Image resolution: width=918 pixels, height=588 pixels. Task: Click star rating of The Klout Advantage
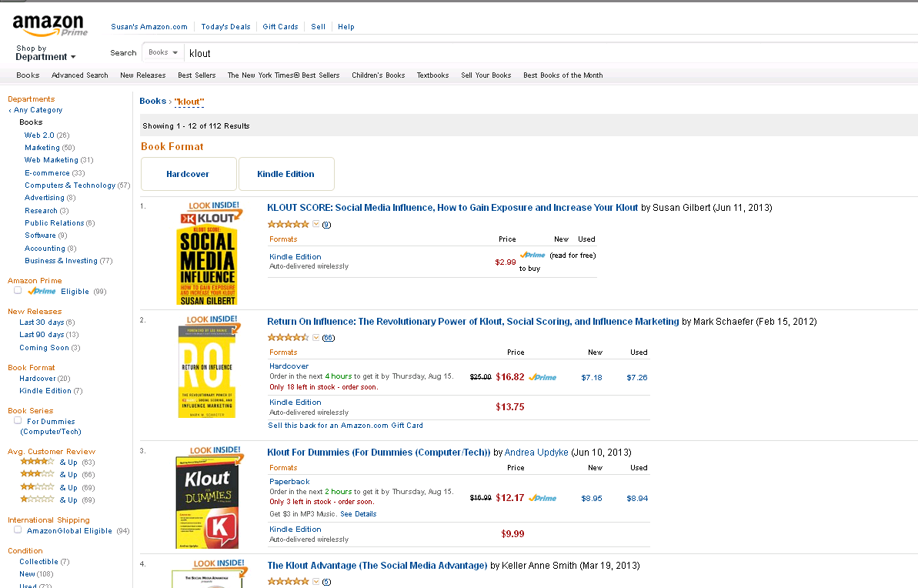pyautogui.click(x=288, y=582)
